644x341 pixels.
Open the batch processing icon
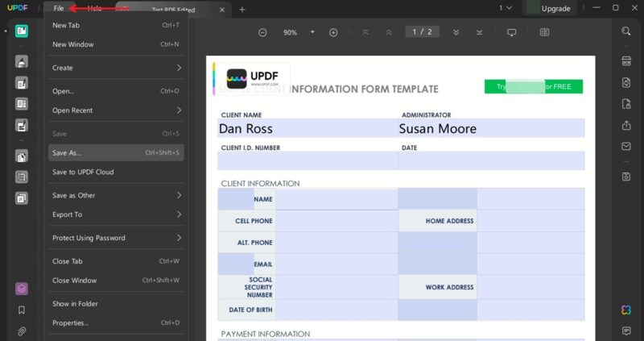click(22, 198)
